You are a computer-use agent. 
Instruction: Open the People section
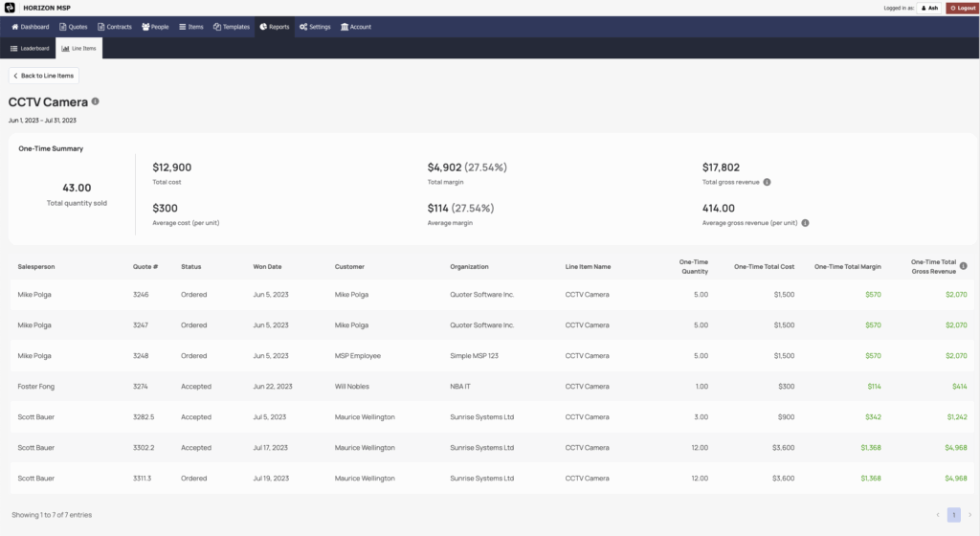(155, 27)
